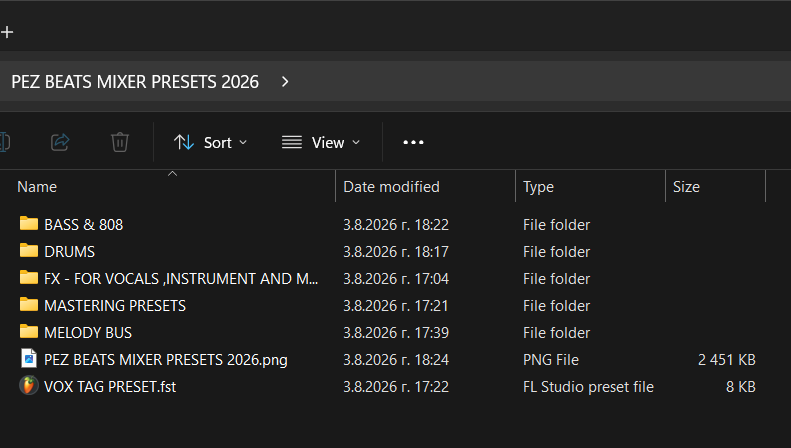Viewport: 791px width, 448px height.
Task: Sort by the Name column header
Action: point(37,187)
